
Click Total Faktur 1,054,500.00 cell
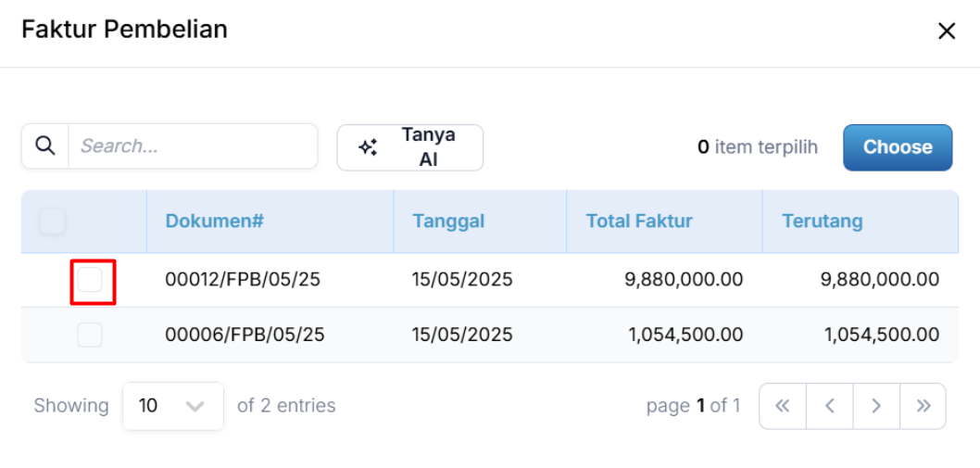pyautogui.click(x=685, y=335)
